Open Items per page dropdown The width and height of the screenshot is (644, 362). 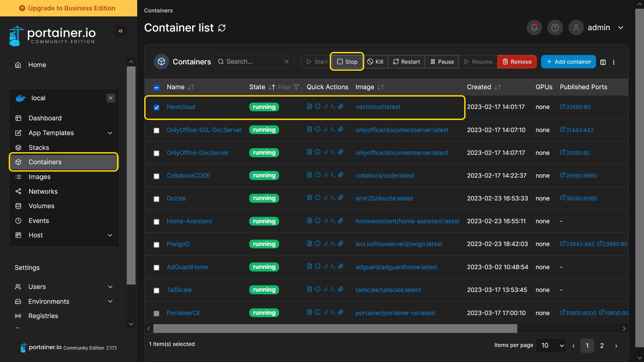click(551, 345)
